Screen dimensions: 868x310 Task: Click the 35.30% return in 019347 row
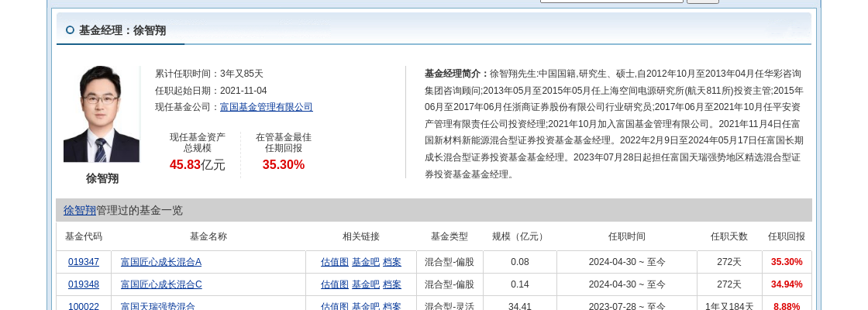point(787,262)
